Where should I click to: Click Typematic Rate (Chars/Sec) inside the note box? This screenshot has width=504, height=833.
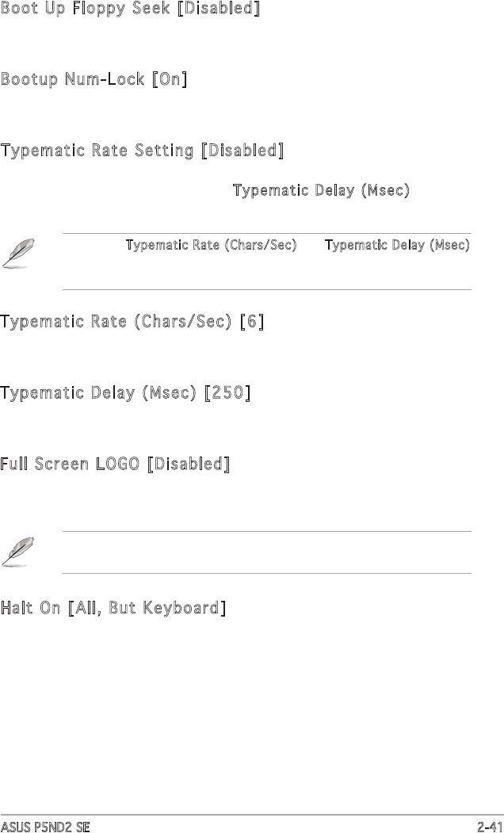click(x=211, y=246)
